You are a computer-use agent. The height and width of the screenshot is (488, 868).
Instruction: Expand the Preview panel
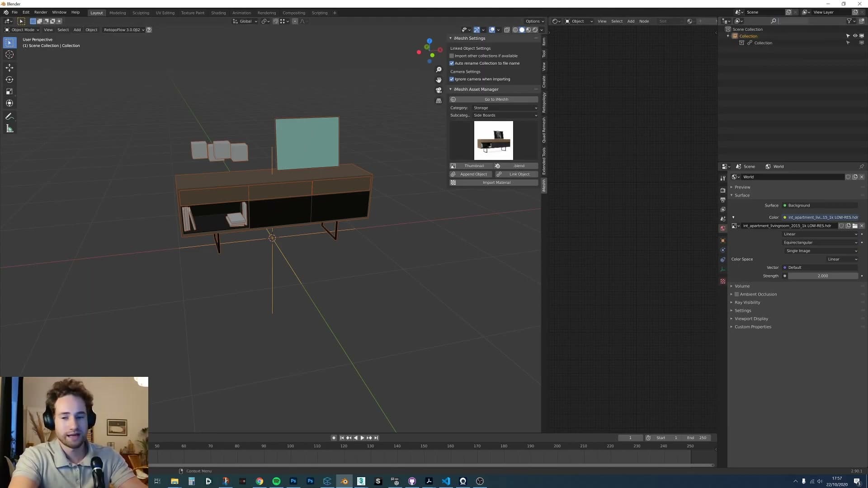[742, 187]
